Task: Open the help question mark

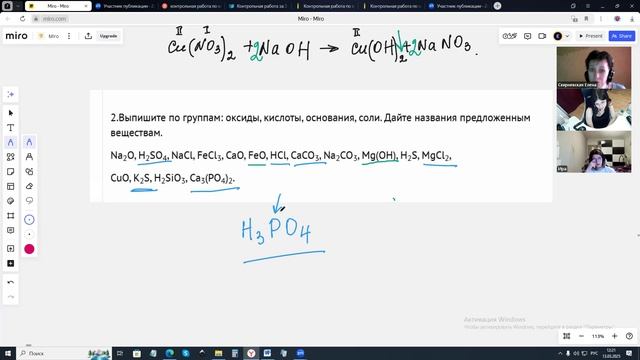Action: point(629,336)
